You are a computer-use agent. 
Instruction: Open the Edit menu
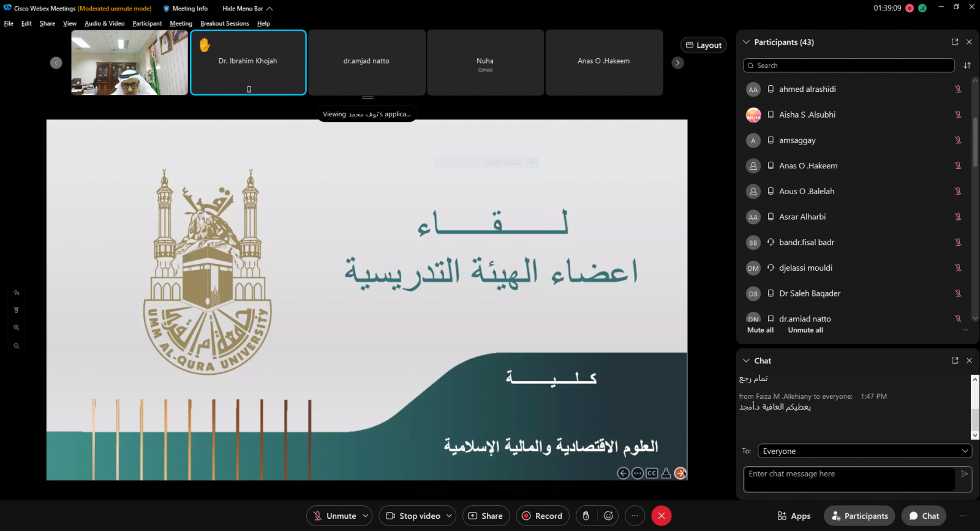[x=26, y=23]
